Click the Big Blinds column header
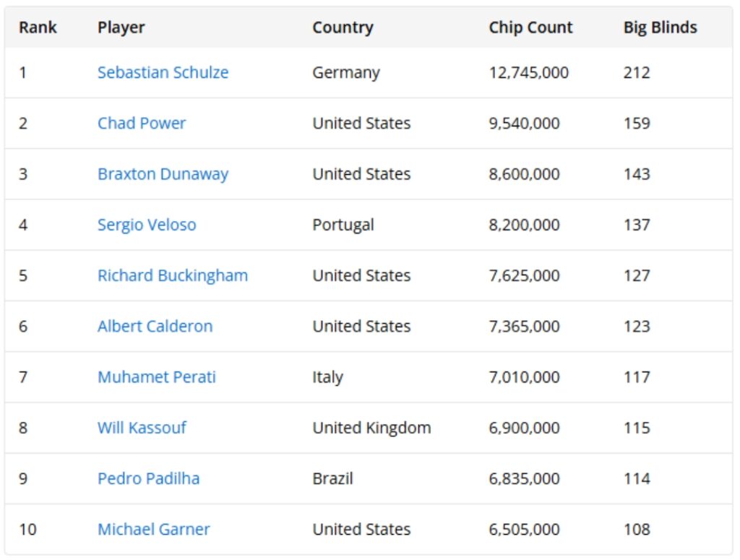Screen dimensions: 740x560 [x=661, y=27]
